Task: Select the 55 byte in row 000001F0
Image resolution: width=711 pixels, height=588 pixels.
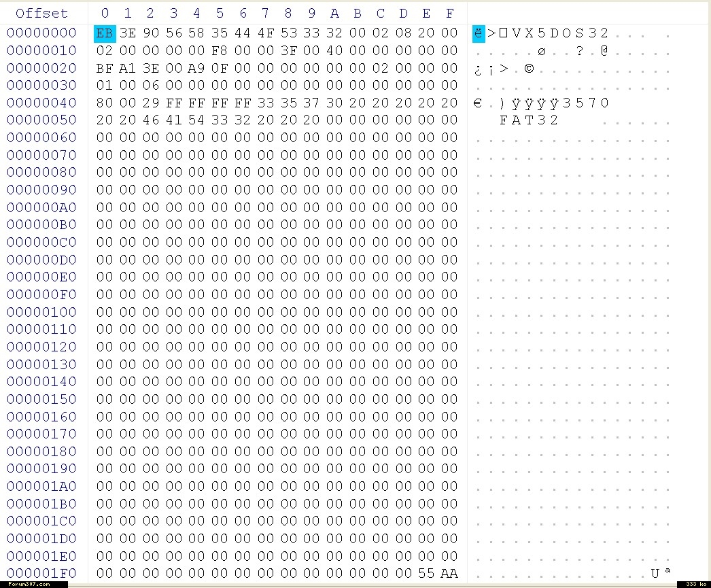Action: pyautogui.click(x=426, y=573)
